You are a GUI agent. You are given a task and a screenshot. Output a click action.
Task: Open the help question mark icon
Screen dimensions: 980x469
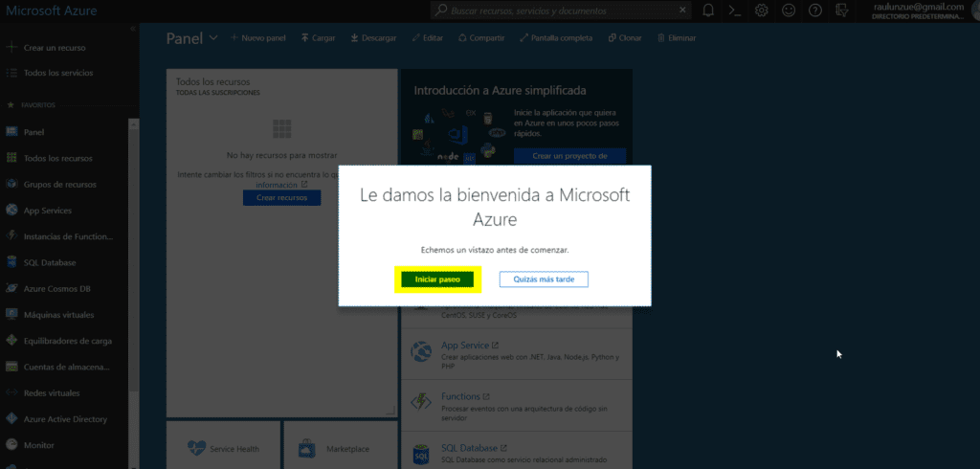(815, 11)
